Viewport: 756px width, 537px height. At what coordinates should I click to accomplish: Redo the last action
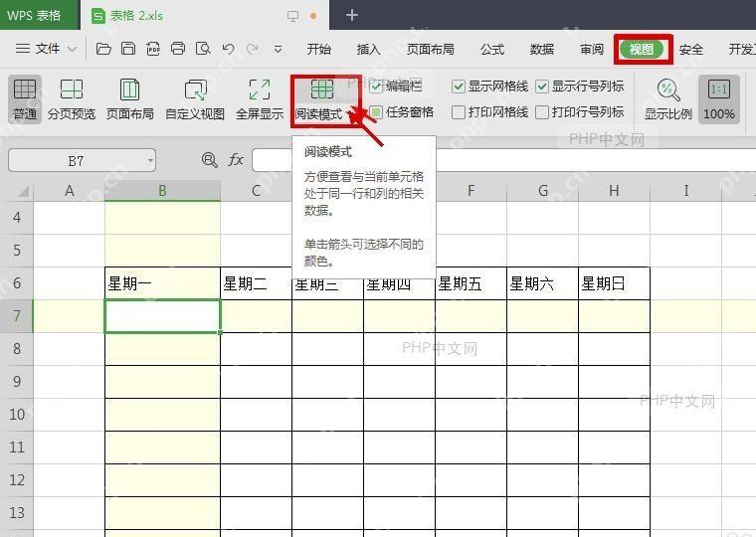pyautogui.click(x=252, y=49)
